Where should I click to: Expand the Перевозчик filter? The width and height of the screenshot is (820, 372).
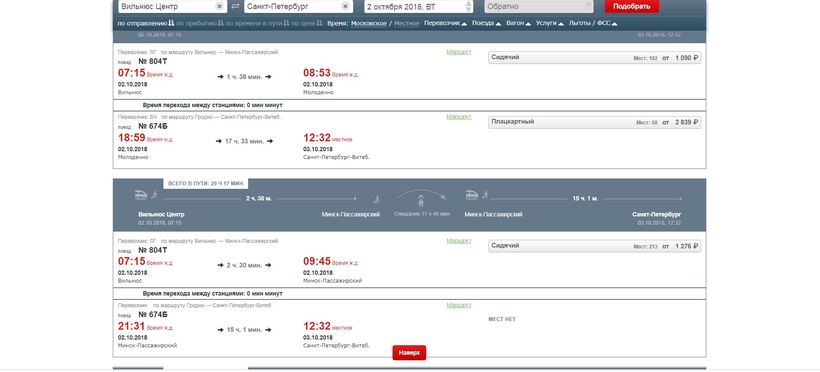pyautogui.click(x=446, y=24)
